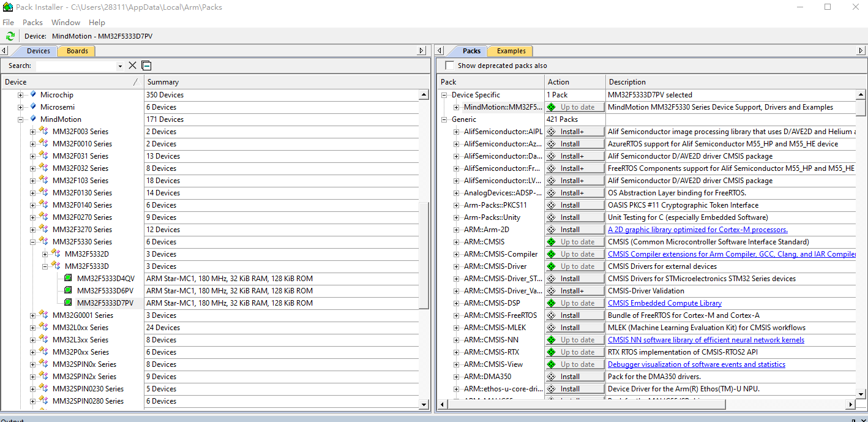Screen dimensions: 868x422
Task: Open the search history dropdown arrow
Action: (x=120, y=66)
